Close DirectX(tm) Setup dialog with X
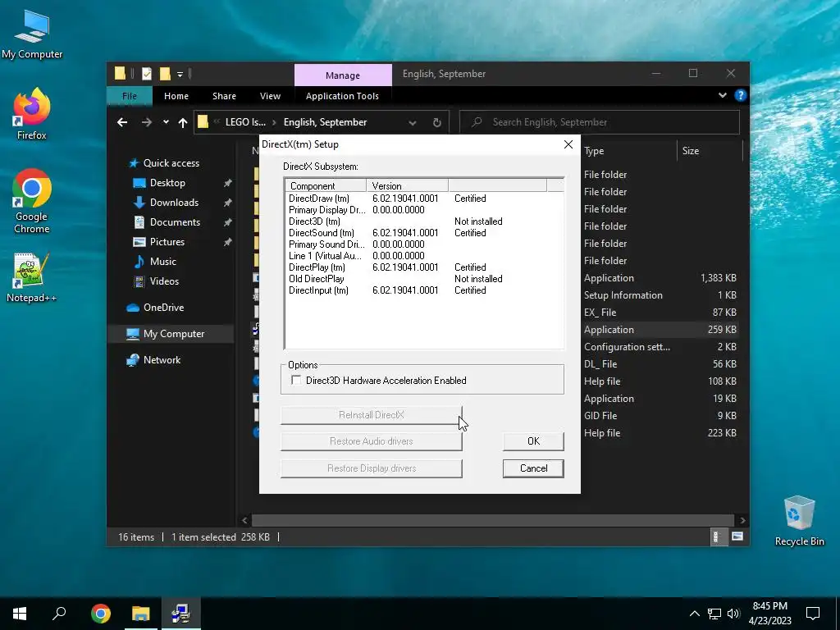The image size is (840, 630). pos(568,144)
